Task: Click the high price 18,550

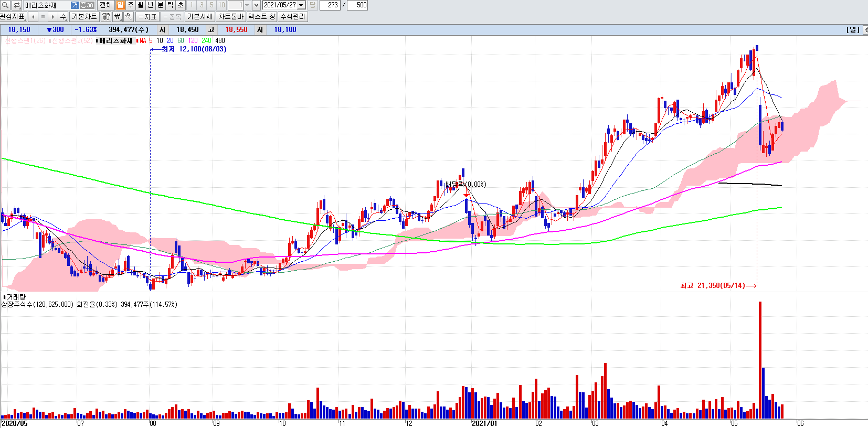Action: point(236,30)
